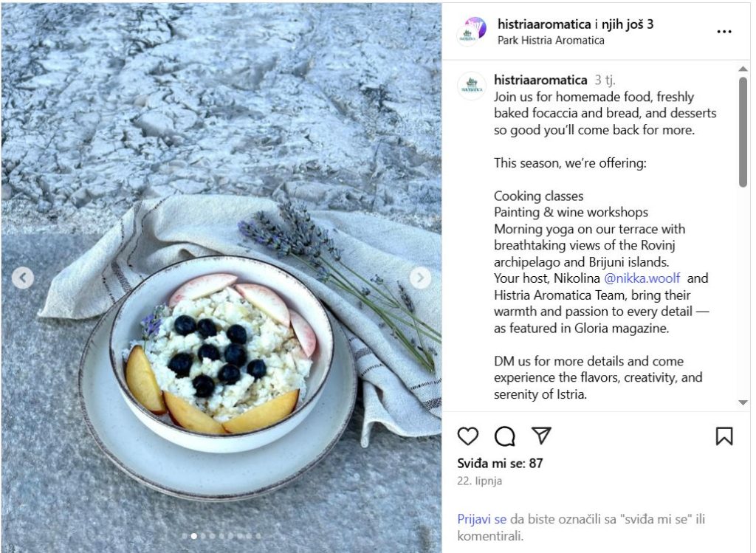Click the Prijavi se login link
Image resolution: width=756 pixels, height=553 pixels.
(x=481, y=519)
